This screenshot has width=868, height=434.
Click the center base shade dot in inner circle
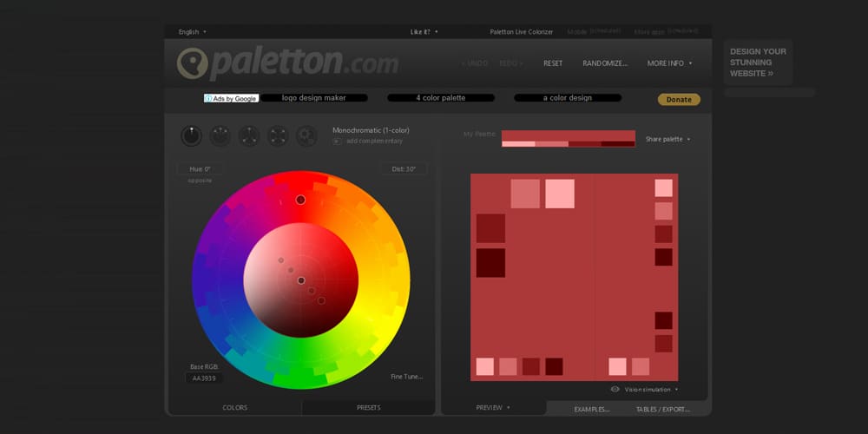coord(301,280)
